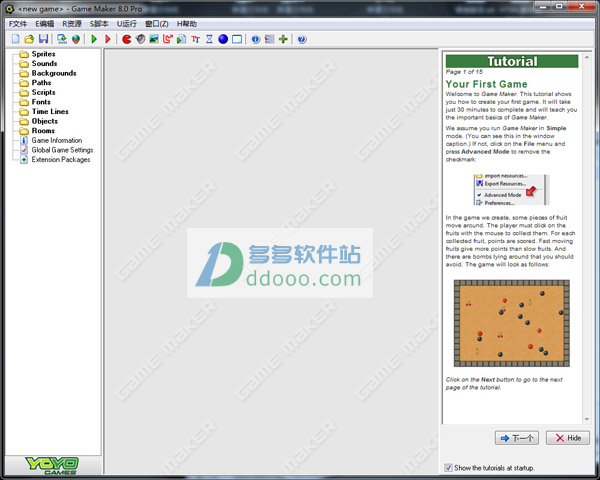This screenshot has width=600, height=480.
Task: Create a sprite with Pac-Man icon
Action: (127, 39)
